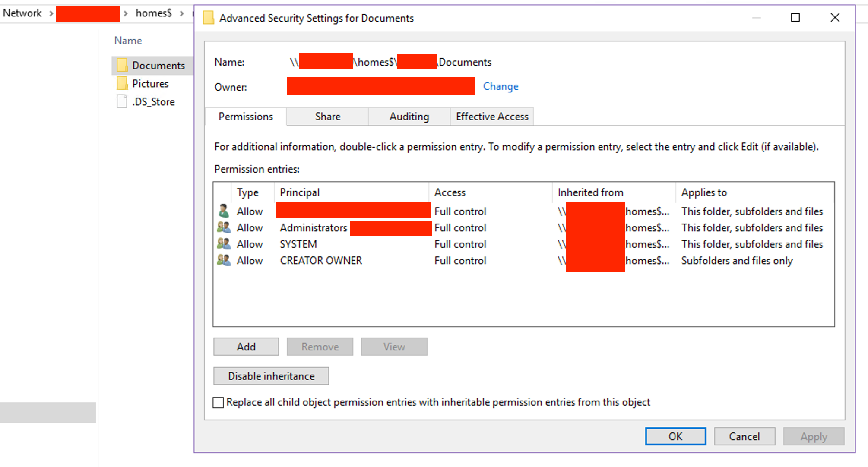
Task: Click Disable inheritance
Action: [271, 376]
